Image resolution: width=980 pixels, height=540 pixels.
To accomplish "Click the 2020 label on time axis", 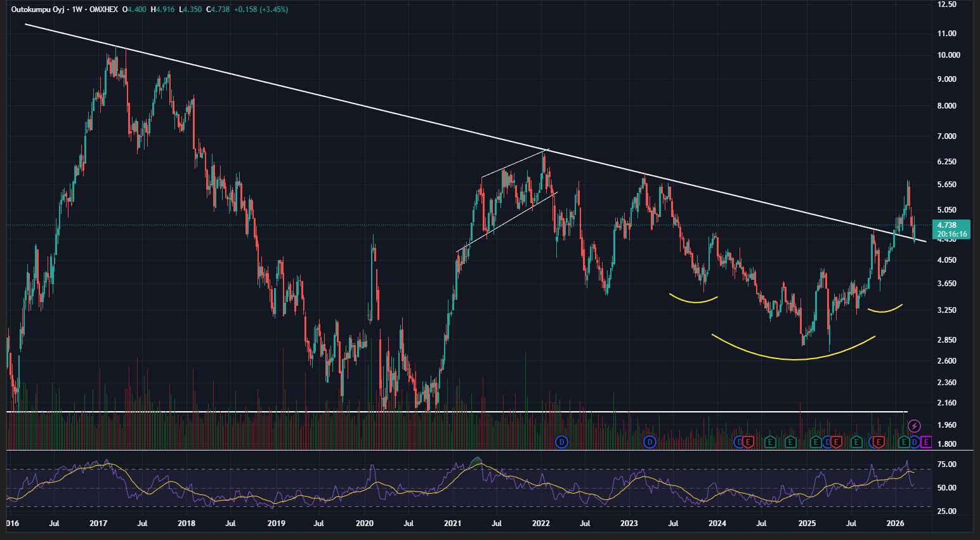I will [364, 524].
